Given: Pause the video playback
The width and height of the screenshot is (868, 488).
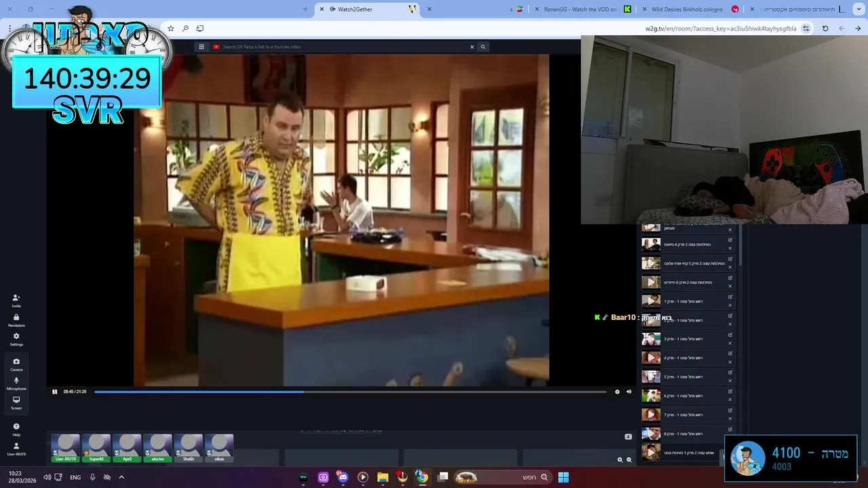Looking at the screenshot, I should [x=55, y=392].
